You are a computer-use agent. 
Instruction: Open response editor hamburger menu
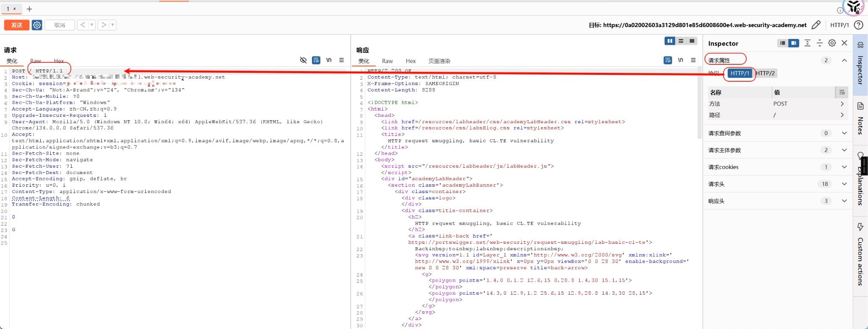pyautogui.click(x=693, y=60)
